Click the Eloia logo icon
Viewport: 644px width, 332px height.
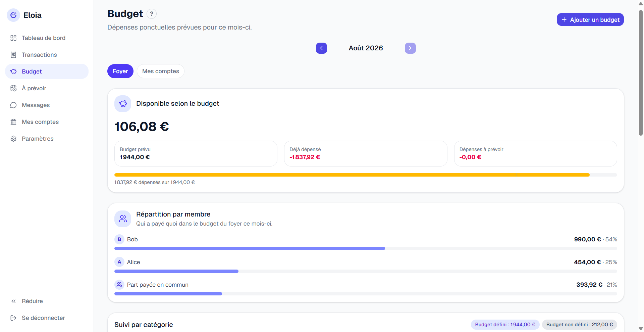[x=13, y=15]
